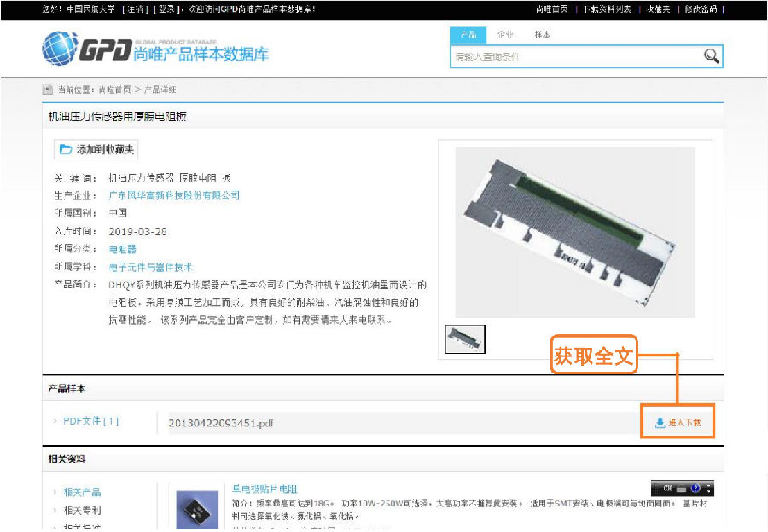The image size is (768, 532).
Task: Click the 电电器 category link
Action: 122,249
